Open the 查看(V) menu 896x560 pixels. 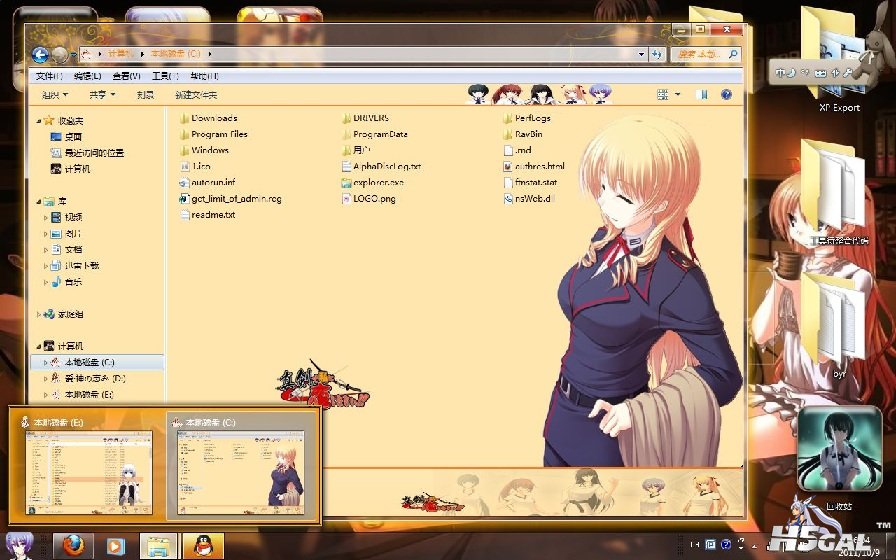(126, 76)
